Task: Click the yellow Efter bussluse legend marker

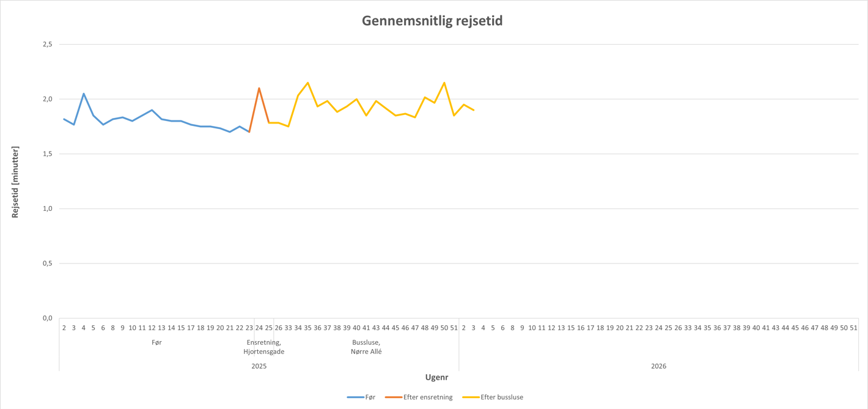Action: [x=471, y=397]
